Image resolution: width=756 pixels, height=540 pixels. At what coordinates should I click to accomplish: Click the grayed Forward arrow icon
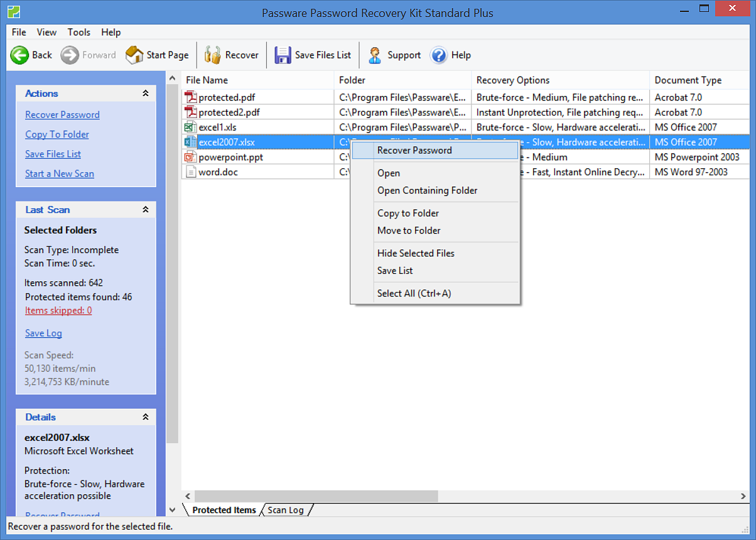point(70,55)
